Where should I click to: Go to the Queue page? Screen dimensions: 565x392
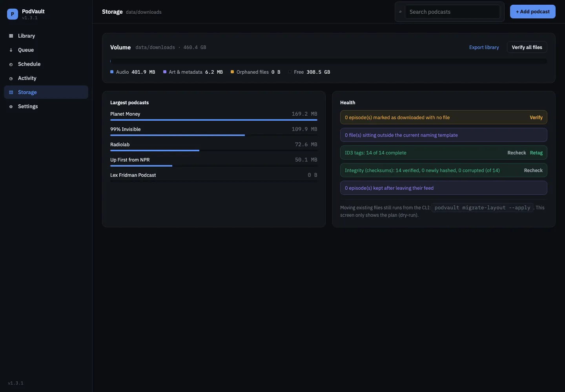click(x=46, y=50)
